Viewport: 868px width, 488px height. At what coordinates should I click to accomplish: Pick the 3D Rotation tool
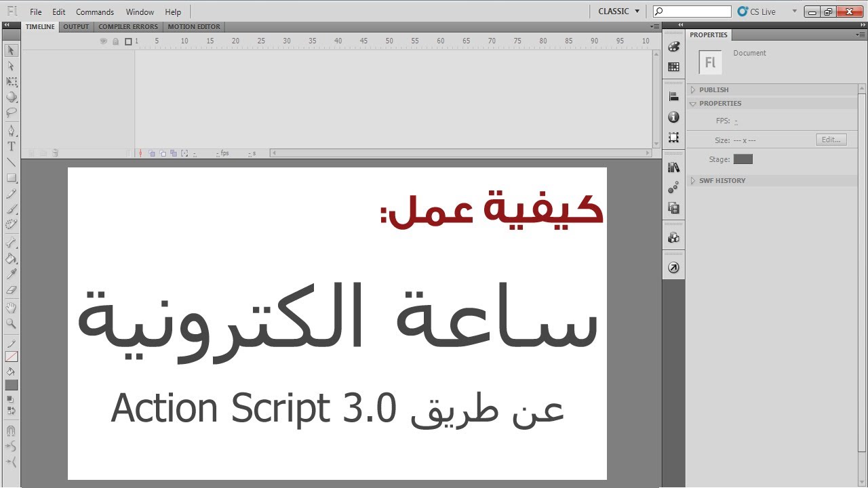point(12,98)
